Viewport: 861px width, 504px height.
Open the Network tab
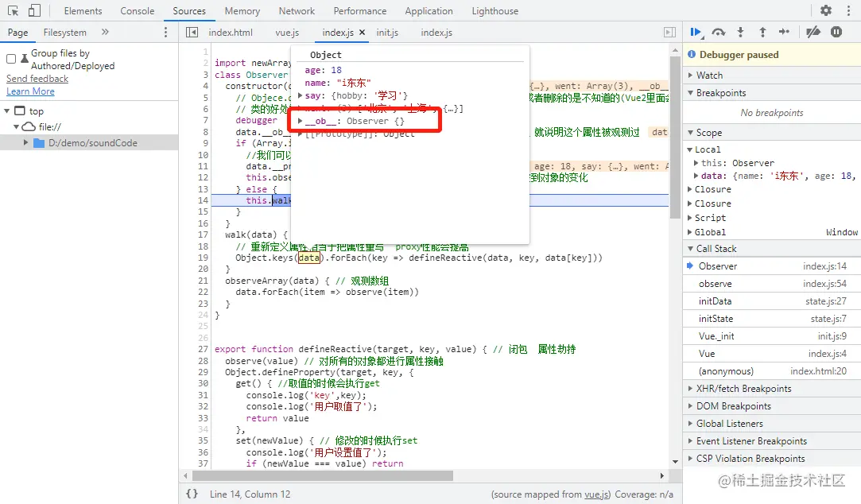297,11
